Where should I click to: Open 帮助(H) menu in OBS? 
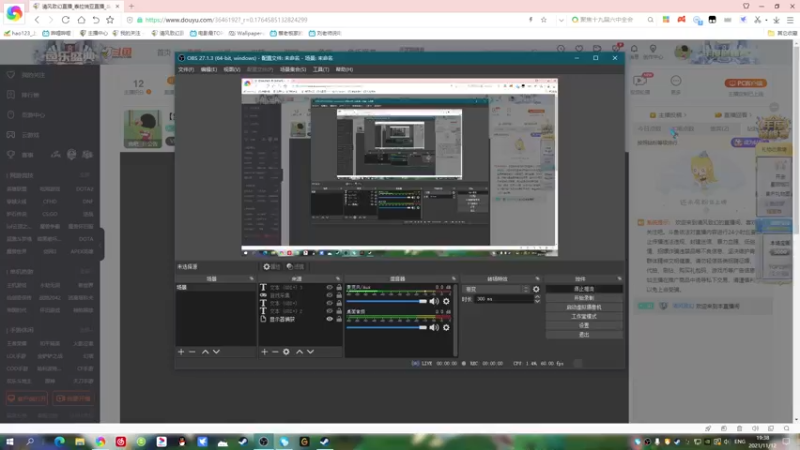tap(344, 69)
